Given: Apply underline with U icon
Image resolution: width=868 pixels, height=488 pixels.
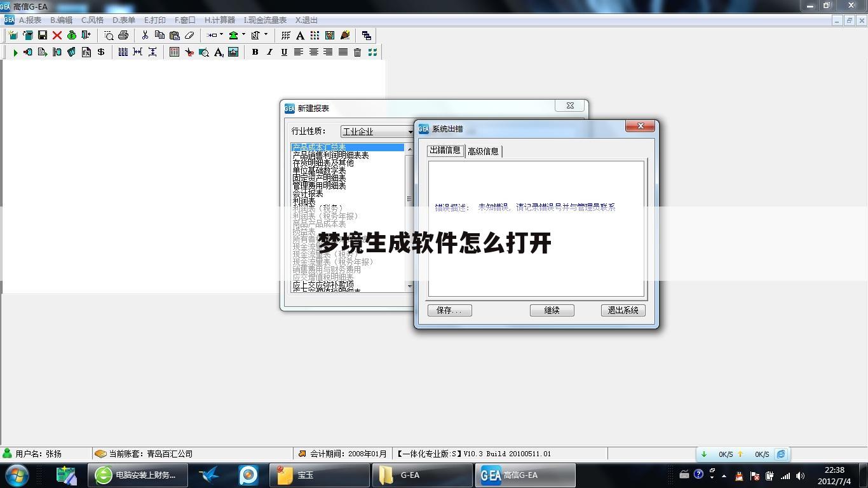Looking at the screenshot, I should tap(284, 52).
